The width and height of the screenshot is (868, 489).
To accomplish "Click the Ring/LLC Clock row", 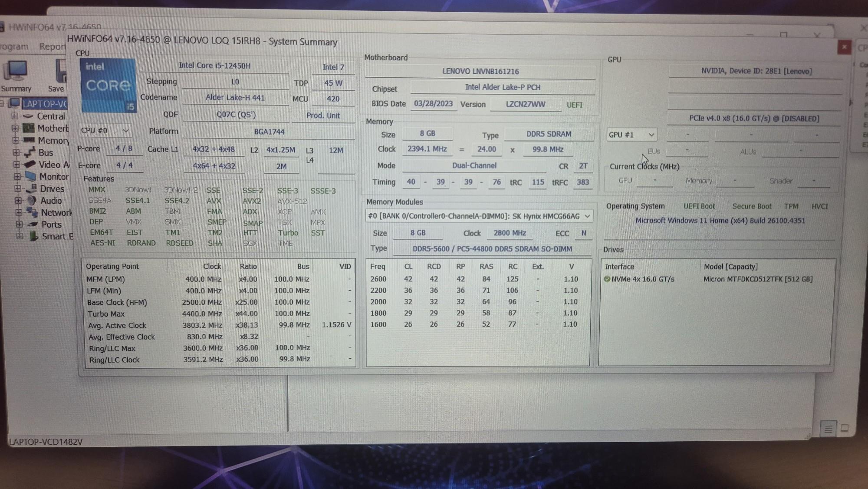I will tap(220, 360).
